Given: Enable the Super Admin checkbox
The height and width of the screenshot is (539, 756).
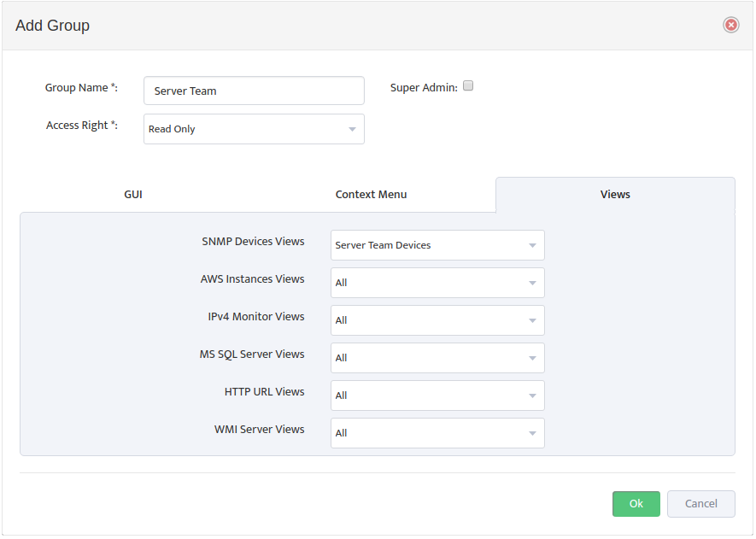Looking at the screenshot, I should (x=467, y=85).
